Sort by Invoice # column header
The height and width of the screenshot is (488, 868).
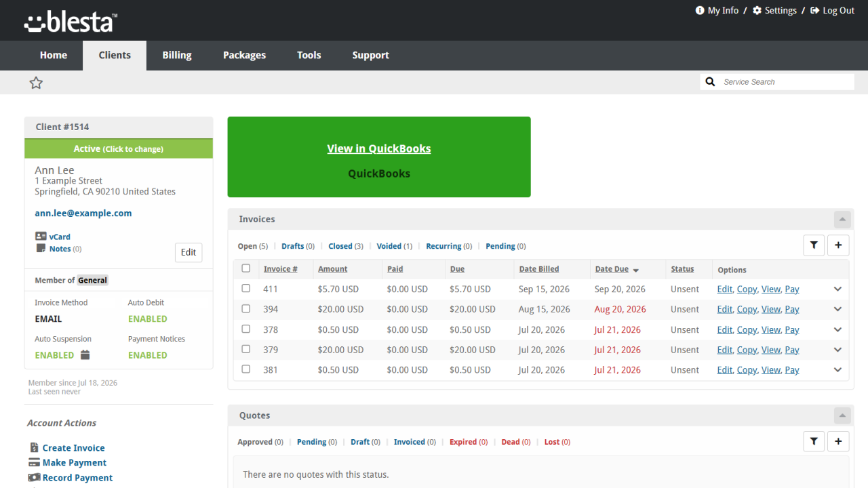click(281, 269)
